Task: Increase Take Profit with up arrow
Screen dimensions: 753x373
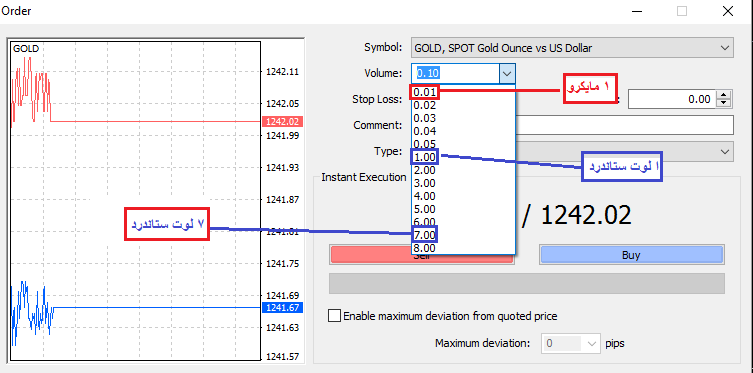Action: pyautogui.click(x=723, y=95)
